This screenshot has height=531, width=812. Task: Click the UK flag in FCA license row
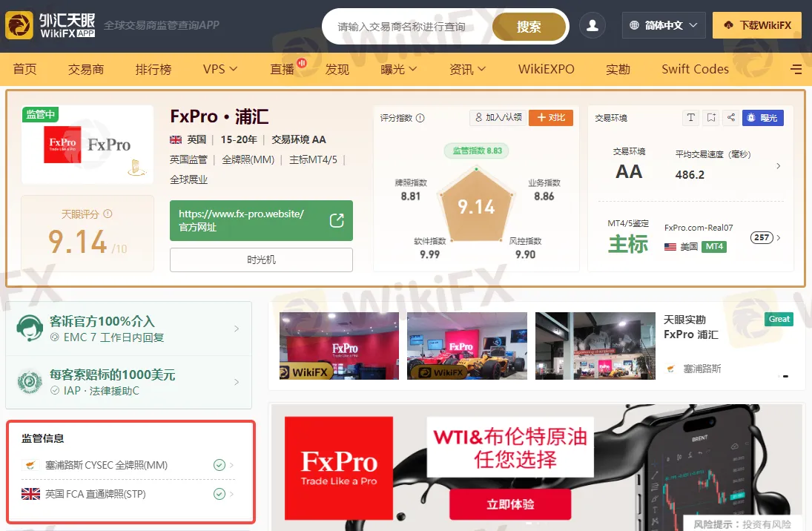click(x=30, y=494)
